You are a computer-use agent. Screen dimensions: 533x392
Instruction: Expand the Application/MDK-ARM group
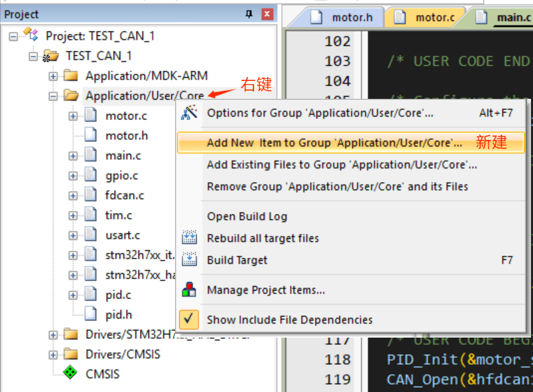click(x=53, y=76)
